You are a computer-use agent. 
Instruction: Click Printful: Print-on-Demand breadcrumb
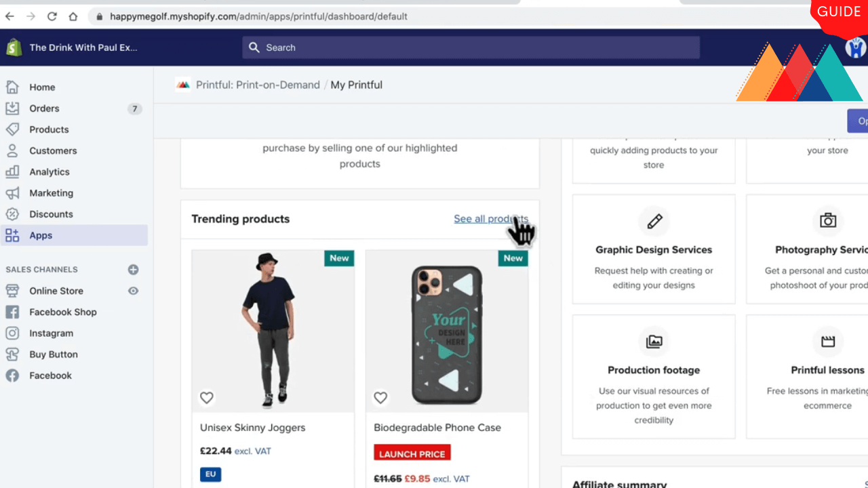tap(258, 85)
